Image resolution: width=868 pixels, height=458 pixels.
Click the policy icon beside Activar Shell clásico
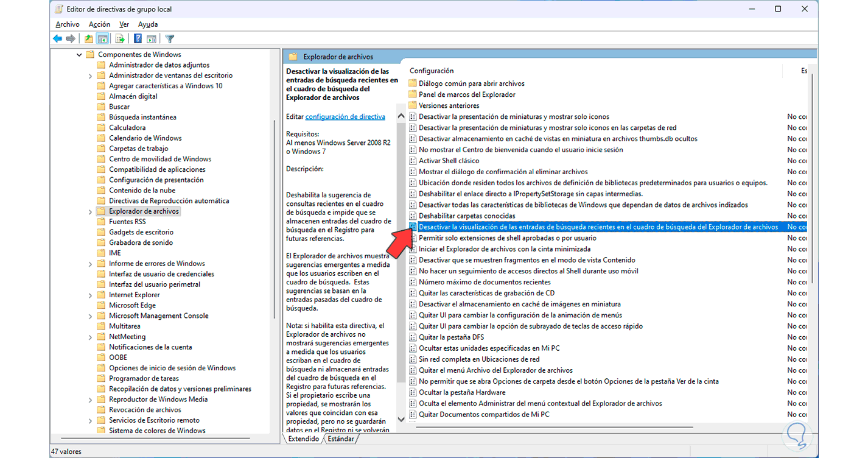[x=413, y=161]
